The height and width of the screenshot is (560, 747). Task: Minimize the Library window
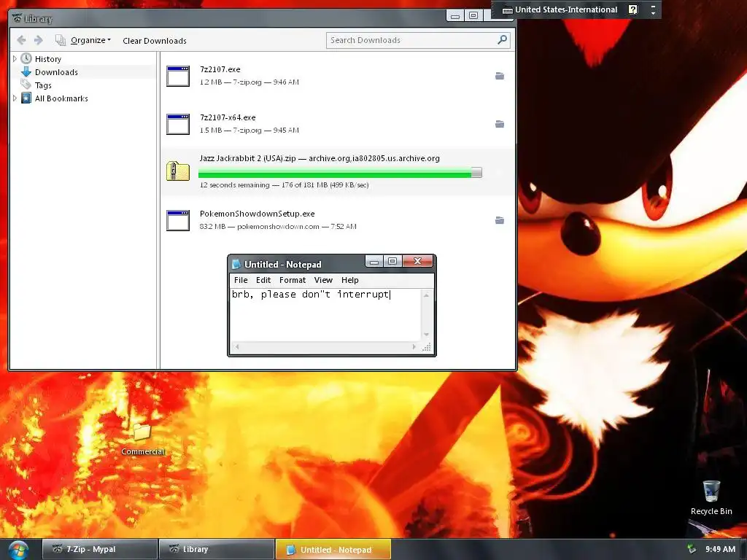(455, 16)
